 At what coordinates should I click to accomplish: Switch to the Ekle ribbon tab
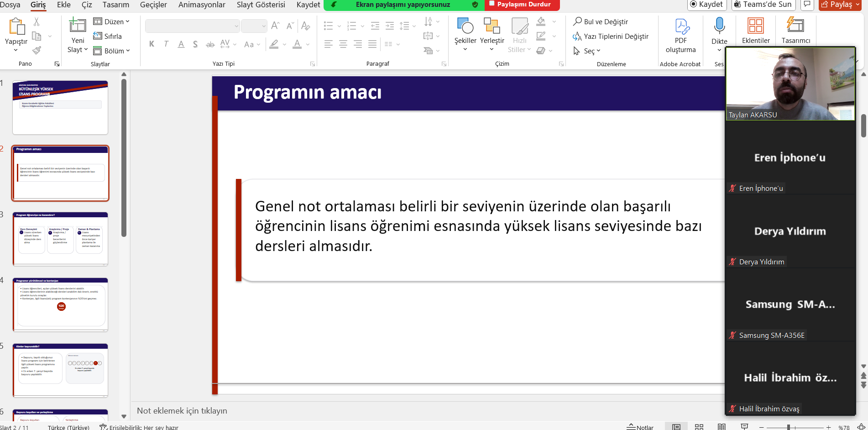click(x=63, y=5)
